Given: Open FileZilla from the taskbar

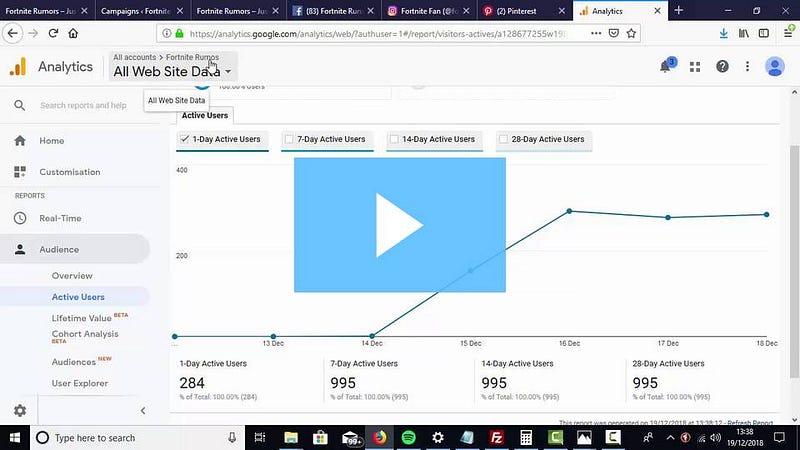Looking at the screenshot, I should pos(496,437).
